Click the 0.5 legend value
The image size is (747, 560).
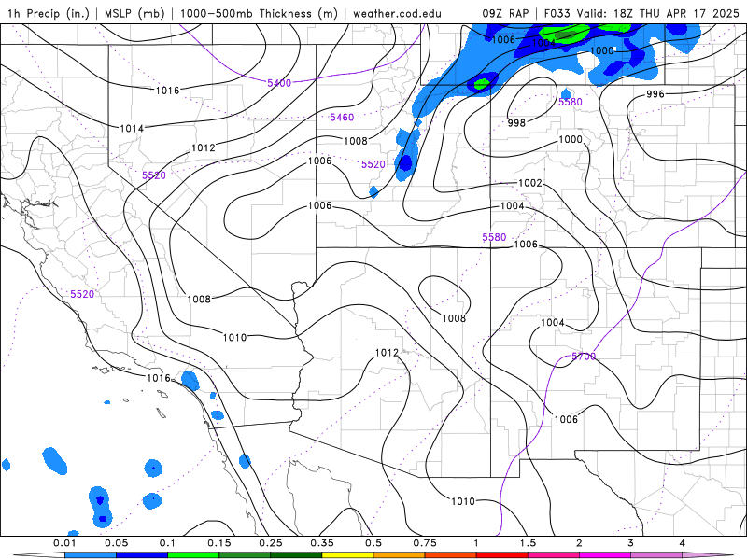(x=373, y=543)
